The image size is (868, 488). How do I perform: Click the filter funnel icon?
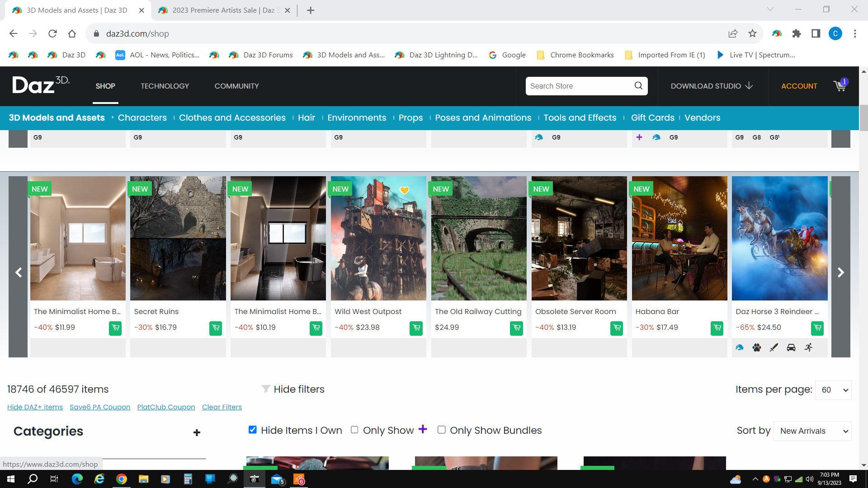(266, 389)
